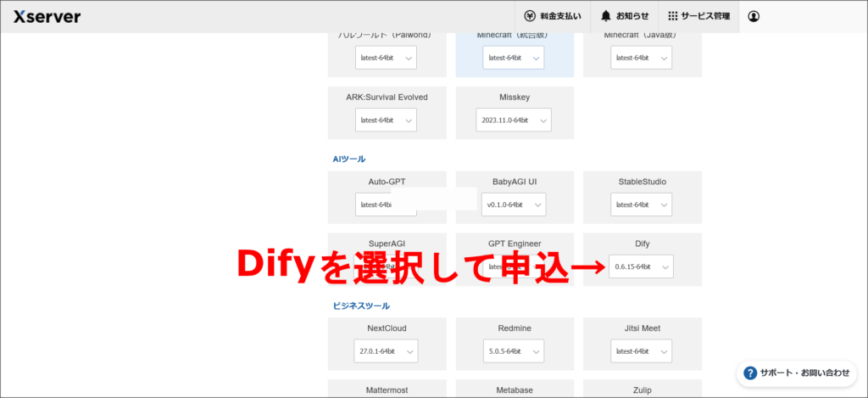Open the Dify 0.6.15-64bit dropdown

(641, 266)
